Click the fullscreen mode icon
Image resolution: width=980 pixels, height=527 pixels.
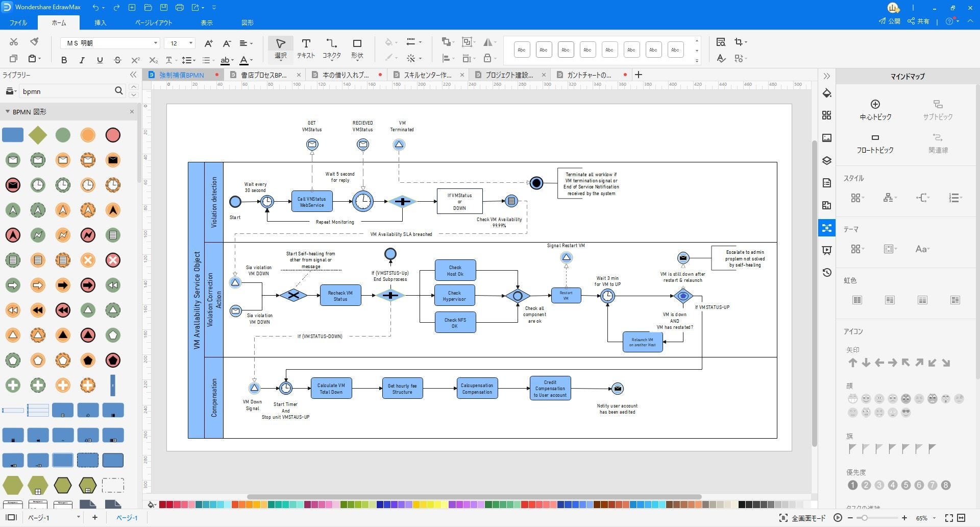coord(783,518)
